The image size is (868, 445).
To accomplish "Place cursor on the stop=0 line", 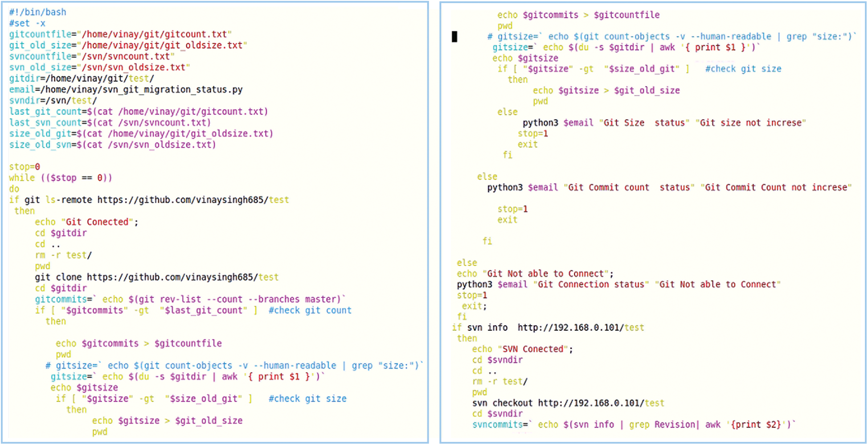I will [25, 167].
